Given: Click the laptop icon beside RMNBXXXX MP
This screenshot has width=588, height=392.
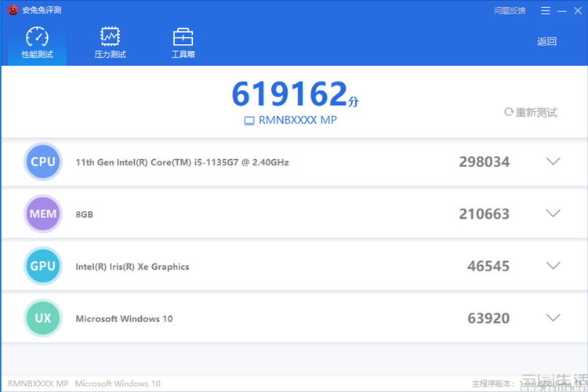Looking at the screenshot, I should point(249,121).
